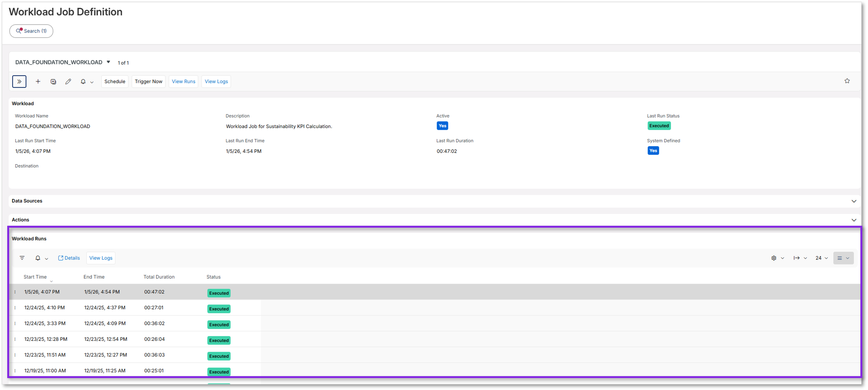The height and width of the screenshot is (390, 868).
Task: Open the Search (1) filter button
Action: tap(31, 31)
